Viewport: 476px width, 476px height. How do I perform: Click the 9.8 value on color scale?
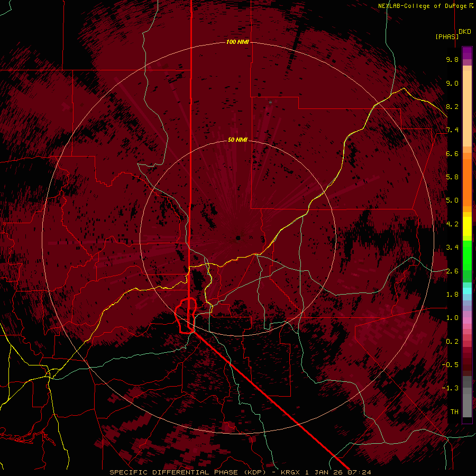(452, 59)
